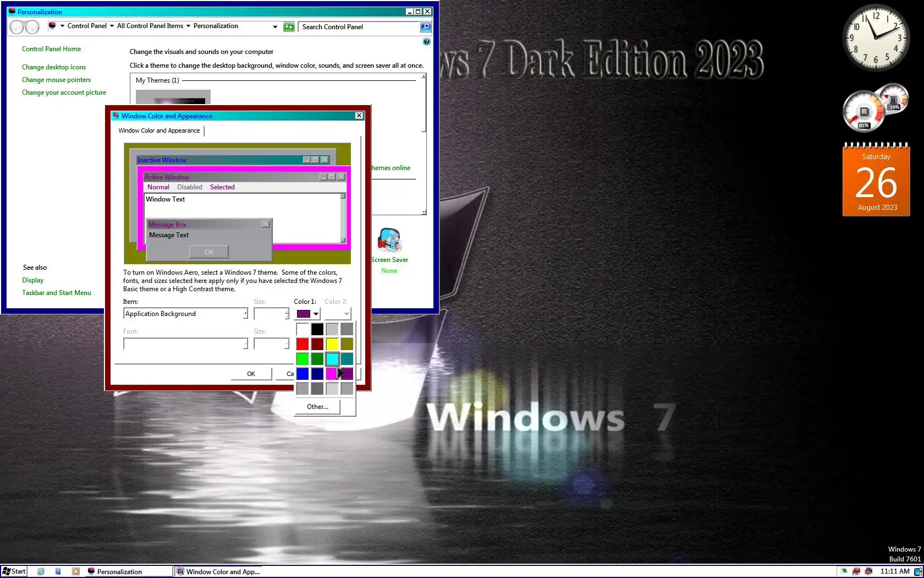Click the Window Text area in preview
The image size is (924, 578).
point(243,218)
